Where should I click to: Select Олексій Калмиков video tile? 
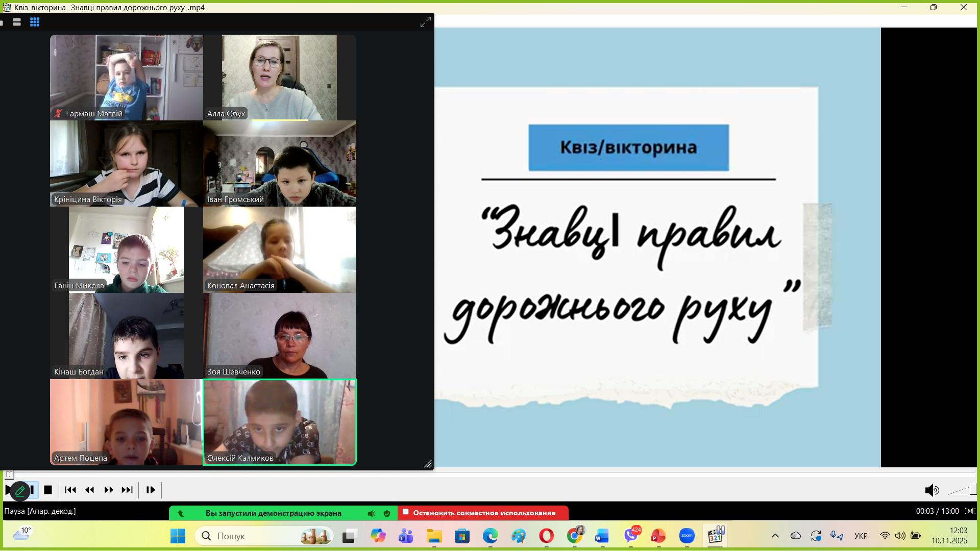[280, 422]
